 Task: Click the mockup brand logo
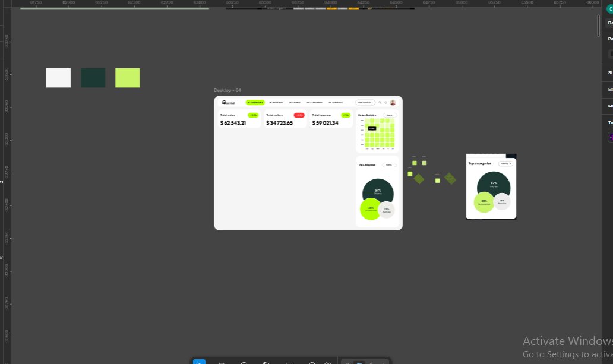(x=228, y=103)
